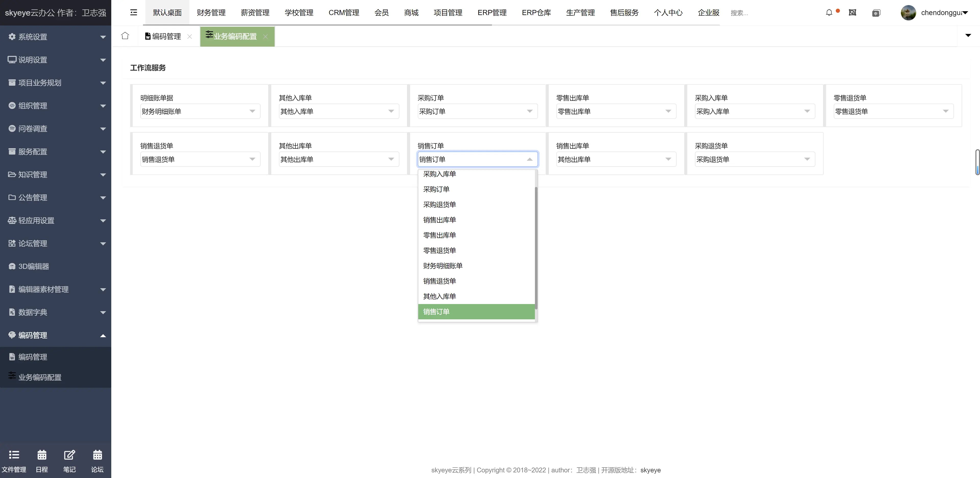Open skyeye link in the footer
980x478 pixels.
[x=650, y=470]
